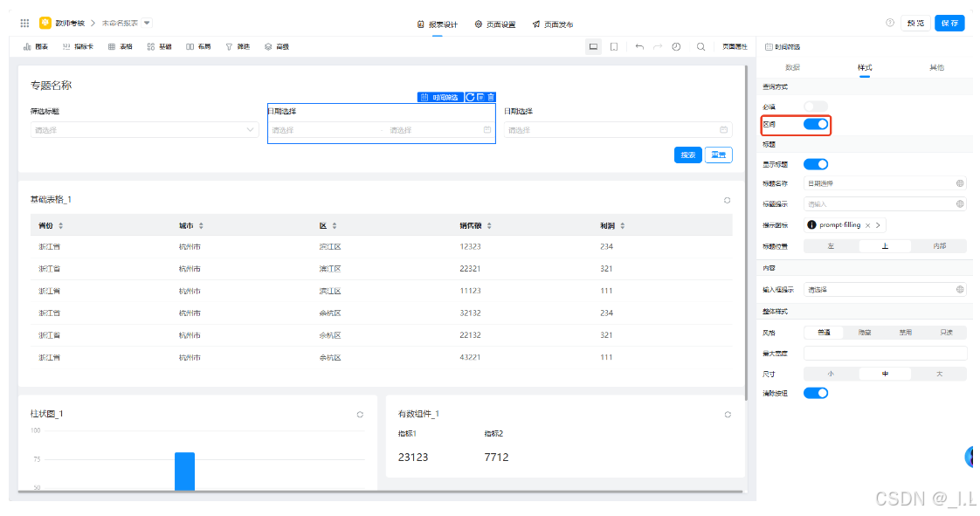Click globe icon in 标题提示 field
The width and height of the screenshot is (980, 516).
pyautogui.click(x=959, y=204)
